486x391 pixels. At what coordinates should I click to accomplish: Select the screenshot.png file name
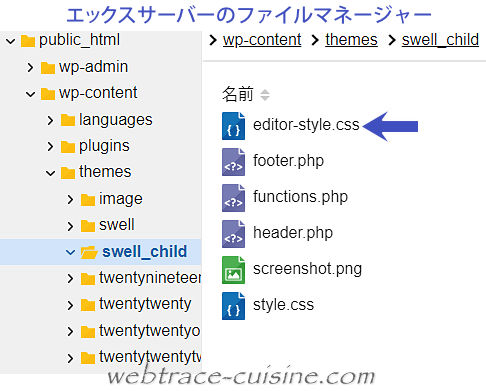[x=307, y=269]
